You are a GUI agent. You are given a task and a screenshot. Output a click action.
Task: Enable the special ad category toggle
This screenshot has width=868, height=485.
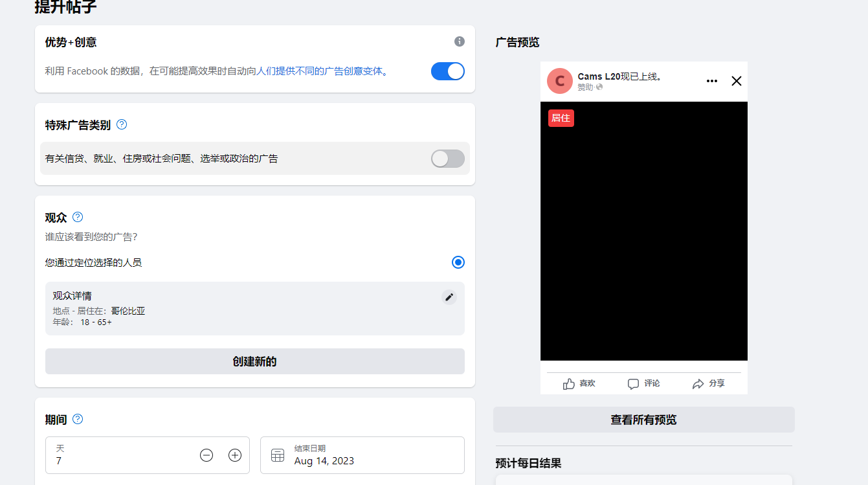[x=448, y=159]
